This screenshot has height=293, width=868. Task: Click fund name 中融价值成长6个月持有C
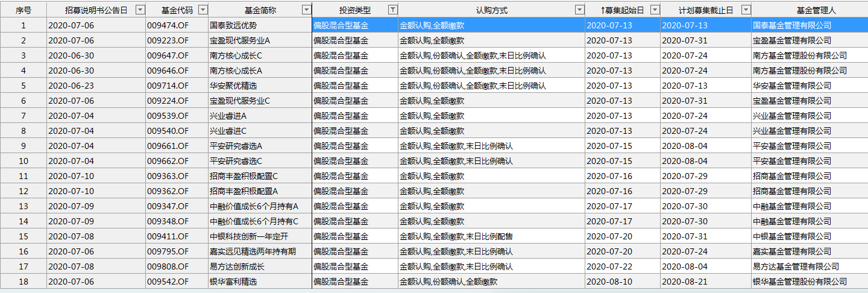coord(254,221)
